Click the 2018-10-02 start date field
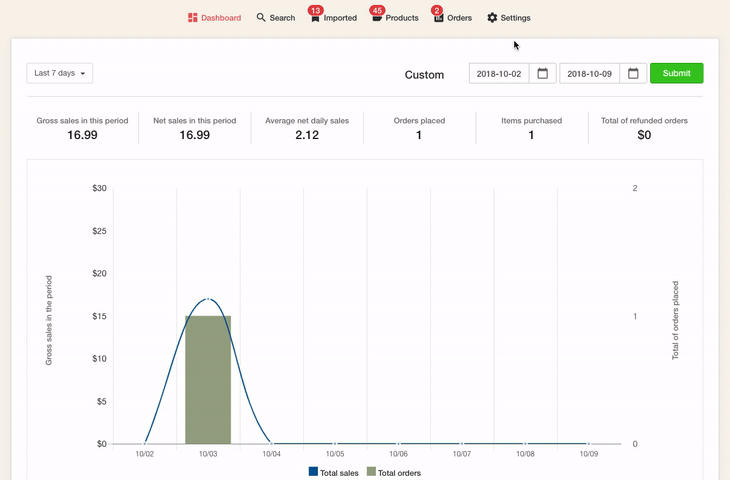730x480 pixels. [499, 73]
